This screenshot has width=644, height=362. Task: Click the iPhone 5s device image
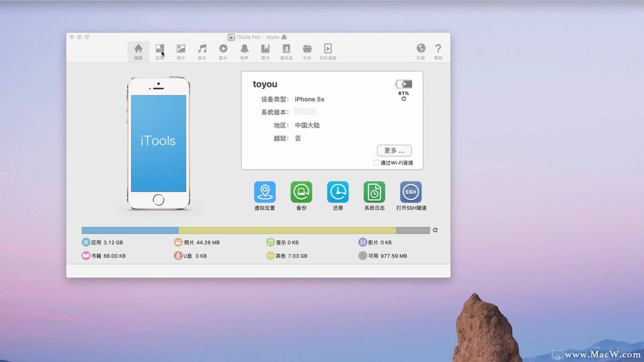158,143
